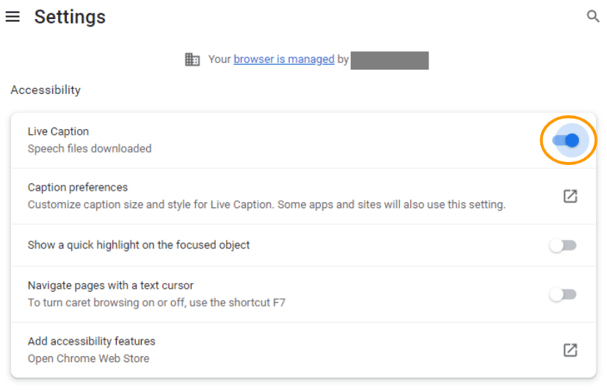The height and width of the screenshot is (390, 607).
Task: Click the search settings magnifier icon
Action: click(x=593, y=16)
